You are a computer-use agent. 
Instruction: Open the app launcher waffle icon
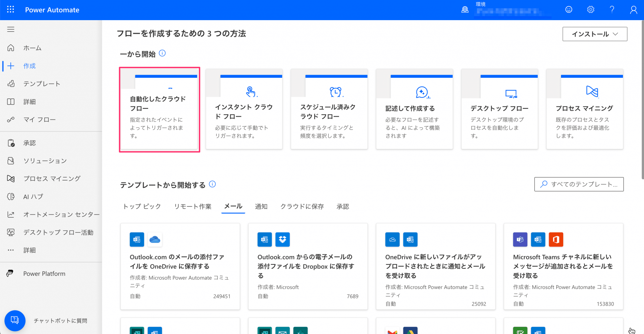point(10,9)
